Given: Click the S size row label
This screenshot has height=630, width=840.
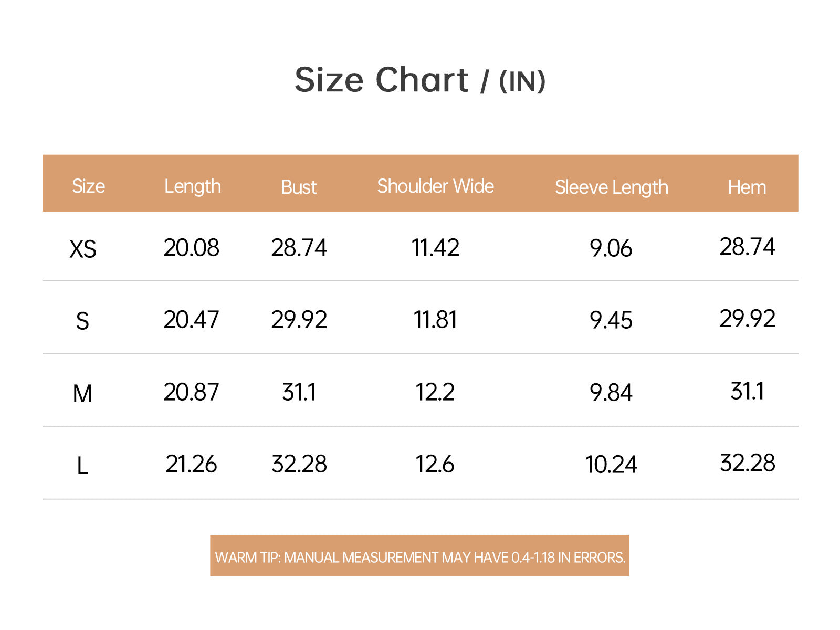Looking at the screenshot, I should click(82, 321).
